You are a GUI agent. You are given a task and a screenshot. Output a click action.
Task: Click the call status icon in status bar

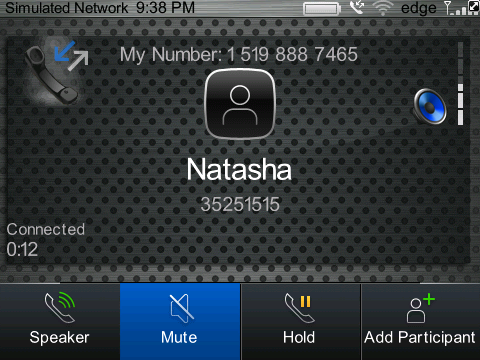[x=357, y=7]
